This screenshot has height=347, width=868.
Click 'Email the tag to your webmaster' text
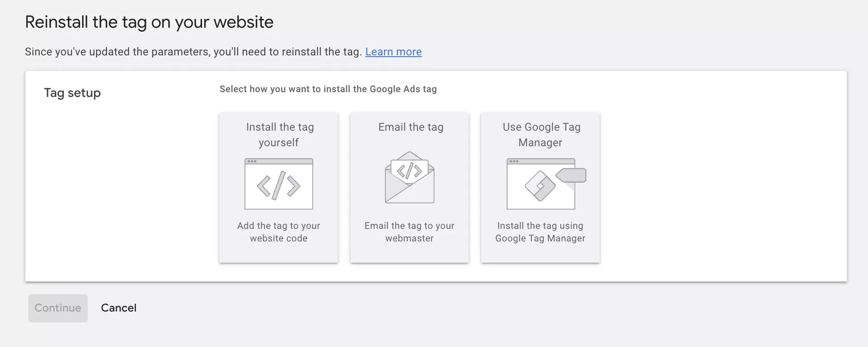tap(409, 232)
